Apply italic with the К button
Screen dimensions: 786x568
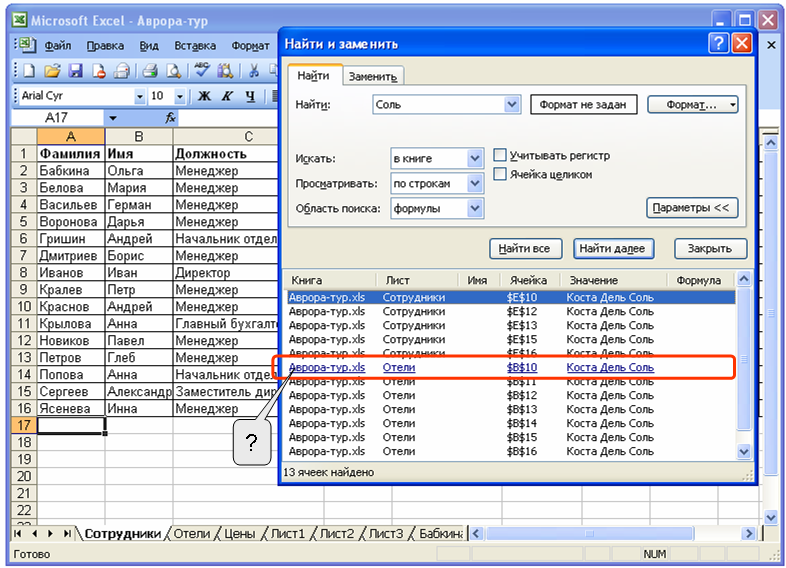coord(227,96)
